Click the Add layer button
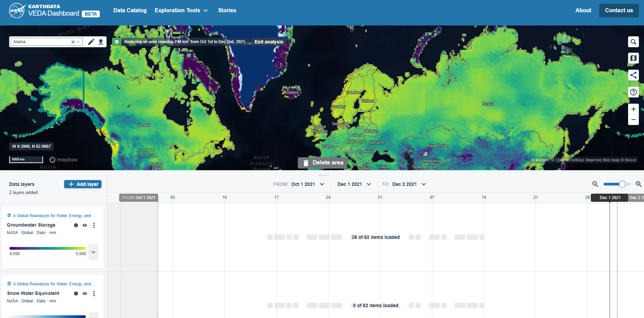 83,184
